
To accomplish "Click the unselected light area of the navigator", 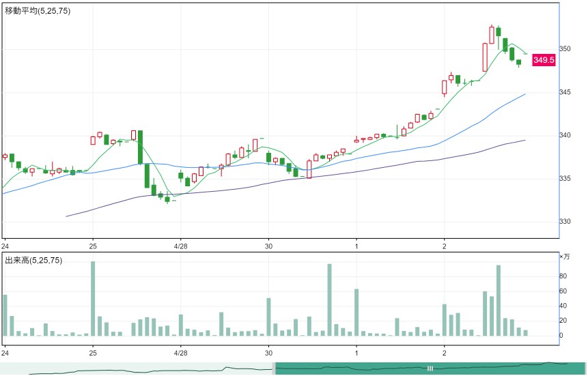I will [x=137, y=368].
